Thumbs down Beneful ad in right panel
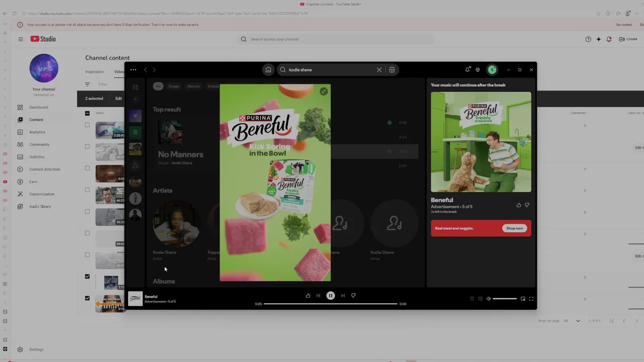Image resolution: width=644 pixels, height=362 pixels. click(527, 205)
